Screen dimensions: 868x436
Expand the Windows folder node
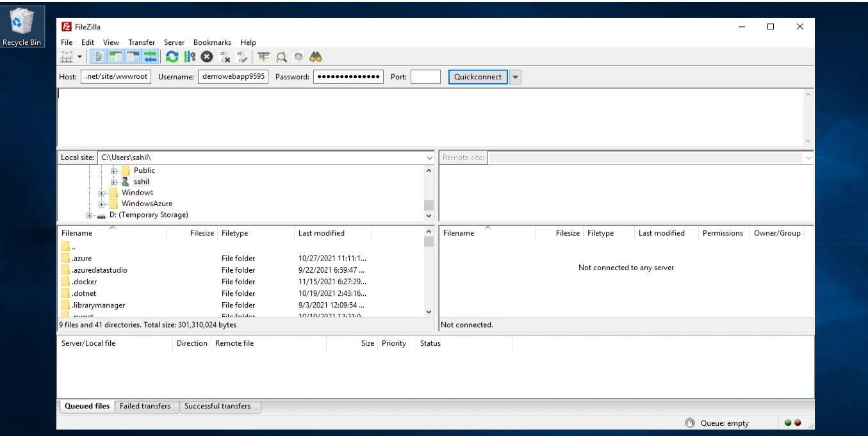click(x=102, y=192)
